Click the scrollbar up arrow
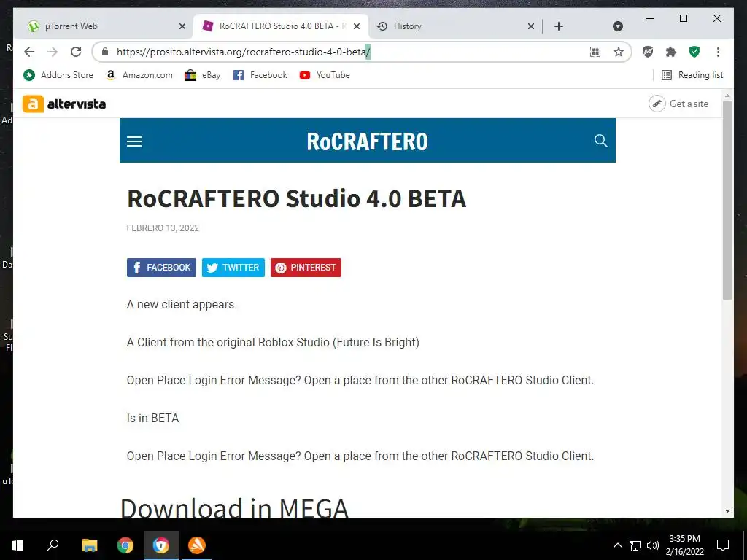Viewport: 747px width, 560px height. point(727,96)
